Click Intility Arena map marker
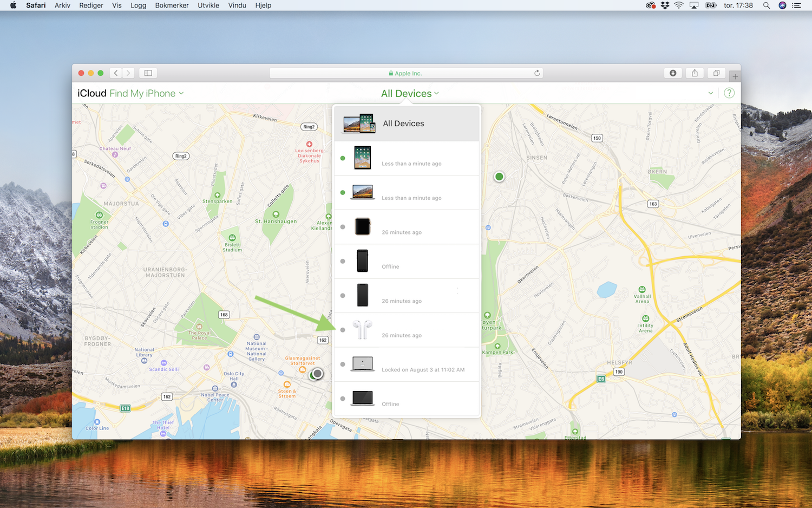The width and height of the screenshot is (812, 508). 645,318
